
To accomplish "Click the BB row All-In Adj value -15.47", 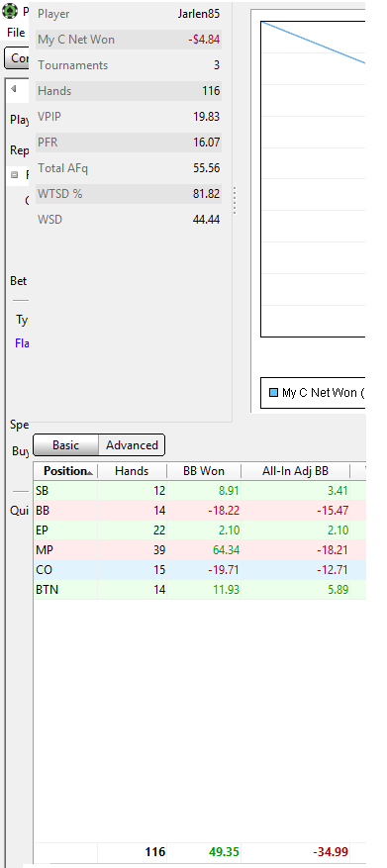I will (333, 511).
